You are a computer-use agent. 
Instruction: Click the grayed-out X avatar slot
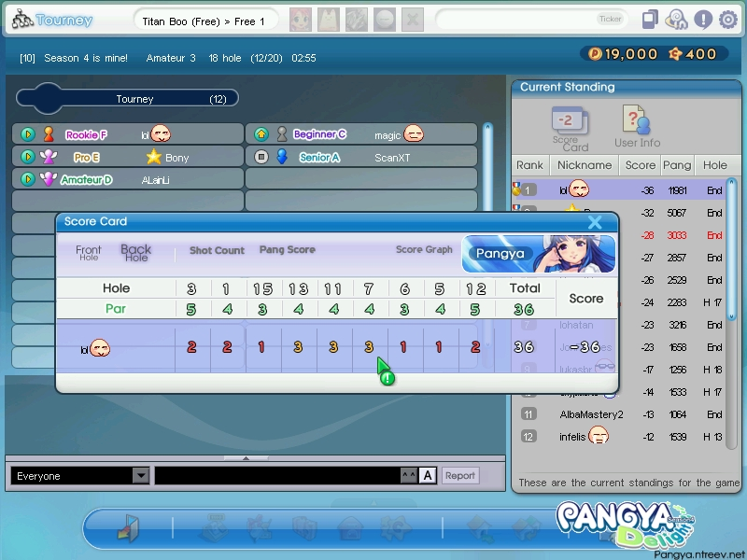[x=413, y=20]
